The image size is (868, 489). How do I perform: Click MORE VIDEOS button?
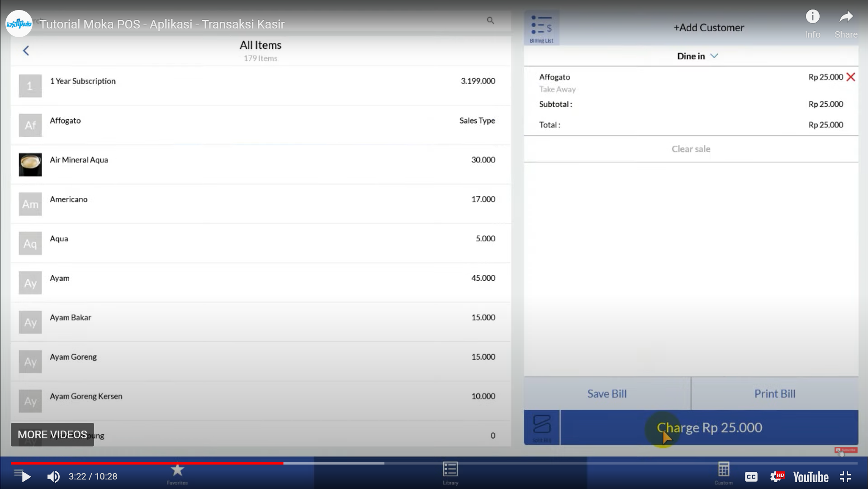point(52,435)
